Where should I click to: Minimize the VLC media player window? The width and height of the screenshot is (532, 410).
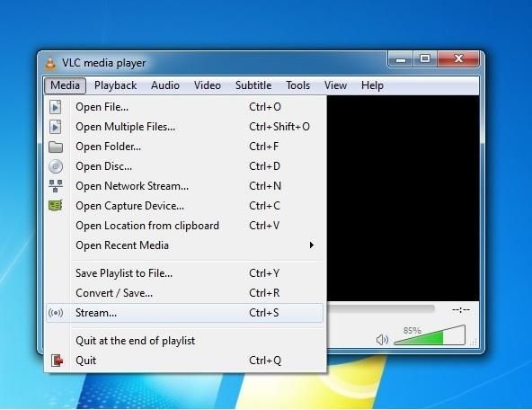tap(401, 59)
